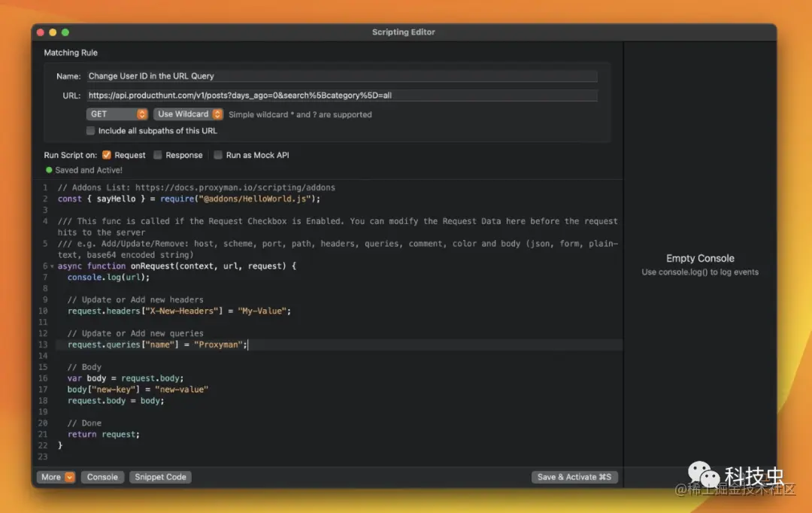
Task: Check the Response checkbox
Action: click(158, 155)
